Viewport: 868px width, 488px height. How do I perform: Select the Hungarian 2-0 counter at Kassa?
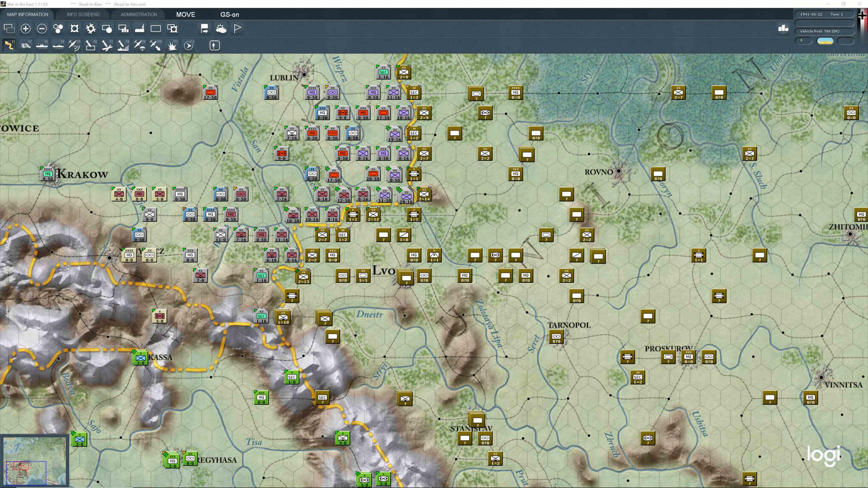click(x=140, y=358)
